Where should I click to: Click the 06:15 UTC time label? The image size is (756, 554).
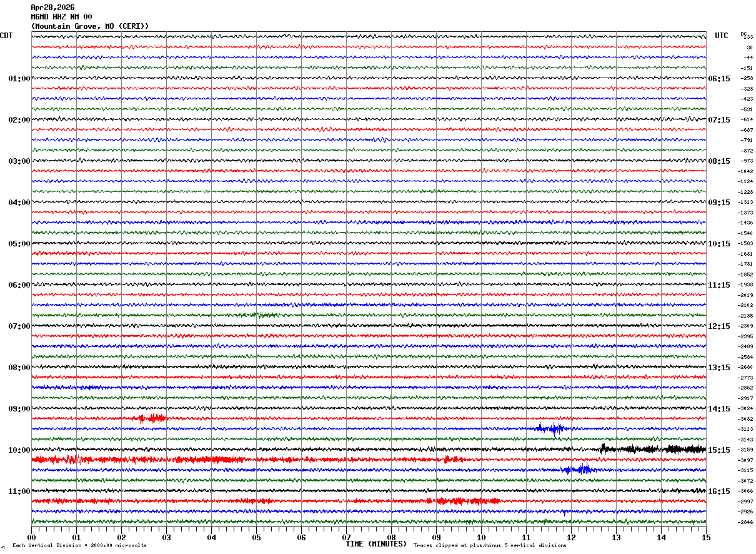pos(719,79)
